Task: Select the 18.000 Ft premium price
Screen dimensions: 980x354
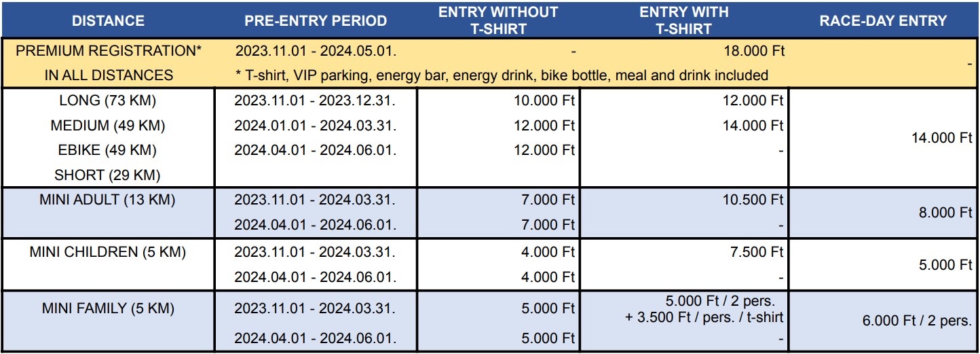Action: point(754,51)
